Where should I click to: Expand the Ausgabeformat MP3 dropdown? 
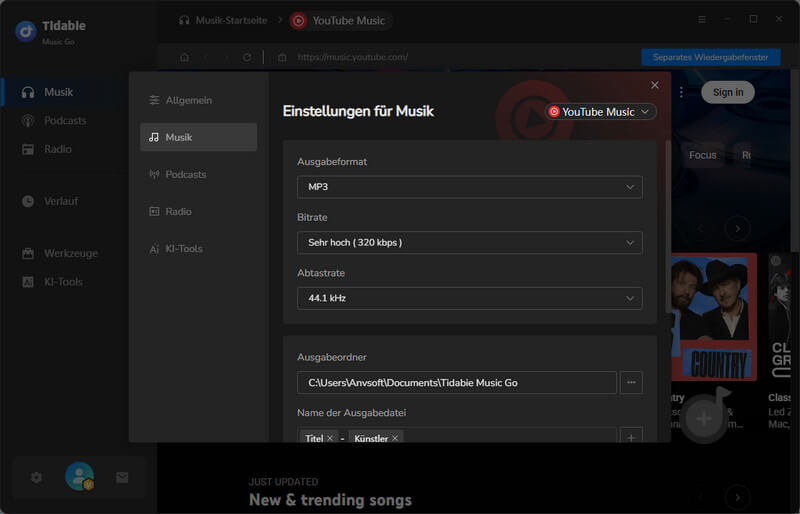coord(469,187)
